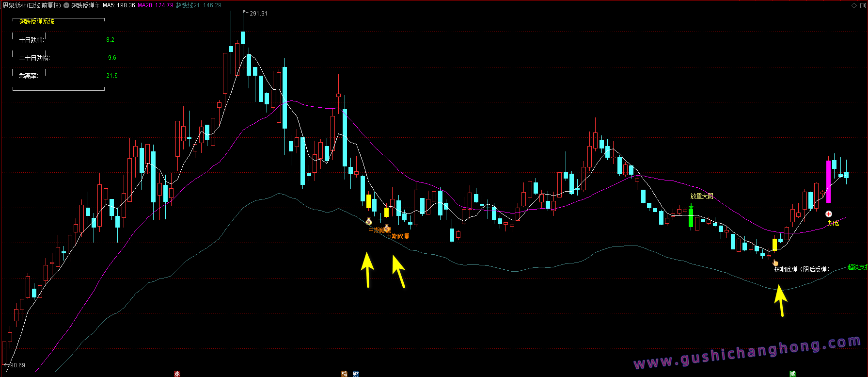868x377 pixels.
Task: Click the red plus 加仓 signal icon
Action: [829, 214]
